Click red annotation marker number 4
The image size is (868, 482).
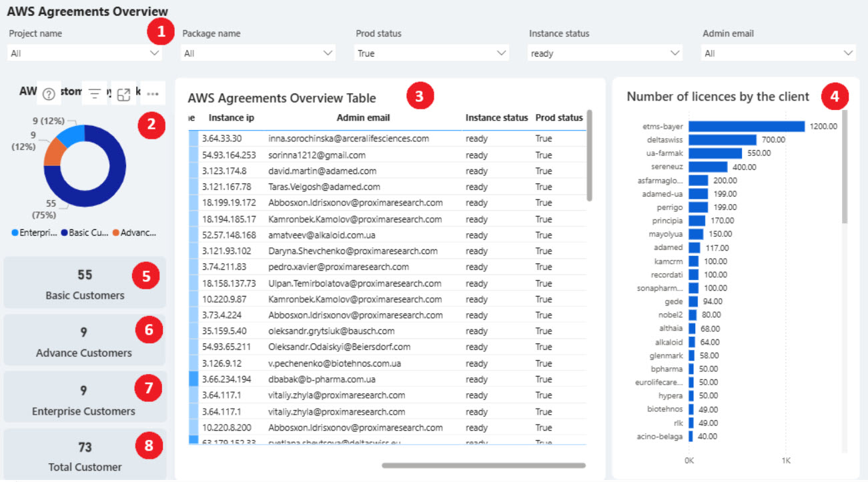(835, 97)
